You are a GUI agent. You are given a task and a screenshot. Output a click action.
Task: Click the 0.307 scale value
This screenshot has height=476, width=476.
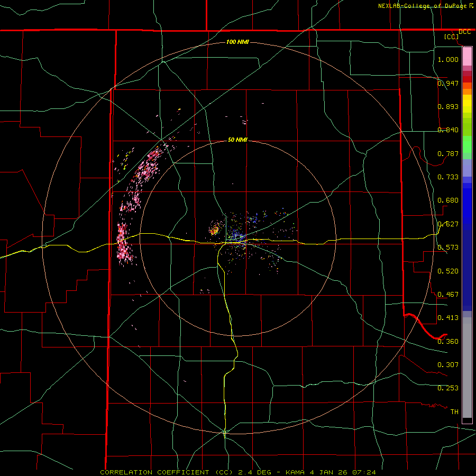point(448,365)
